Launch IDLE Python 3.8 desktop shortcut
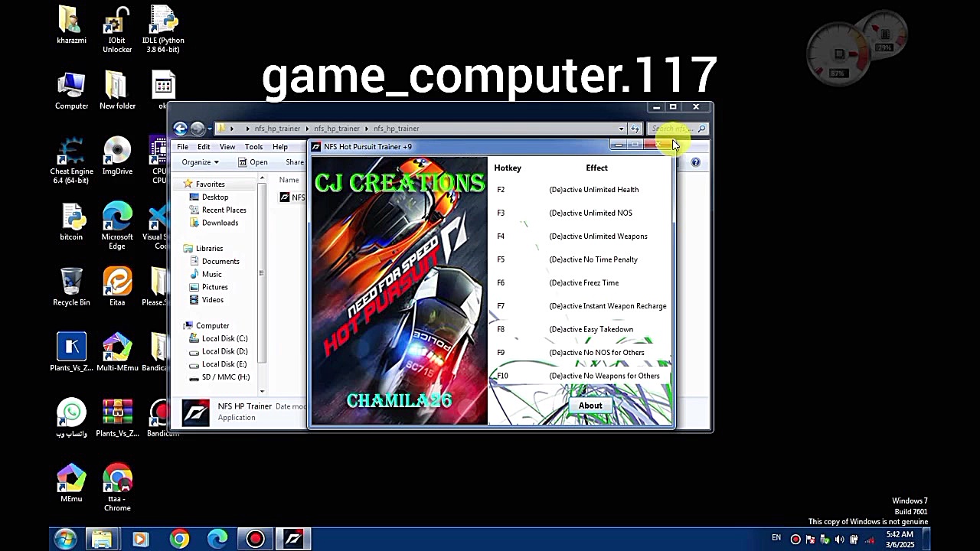 click(163, 29)
